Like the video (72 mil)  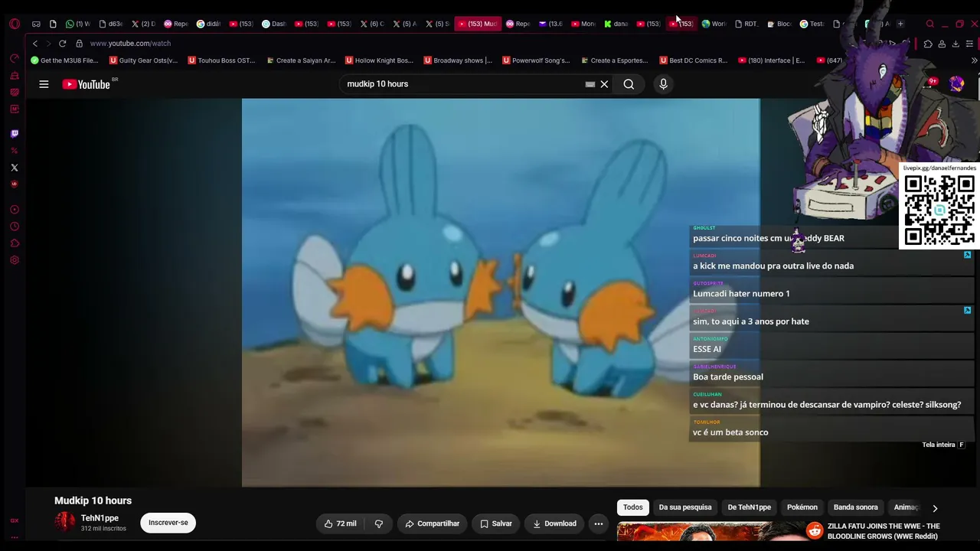coord(340,523)
